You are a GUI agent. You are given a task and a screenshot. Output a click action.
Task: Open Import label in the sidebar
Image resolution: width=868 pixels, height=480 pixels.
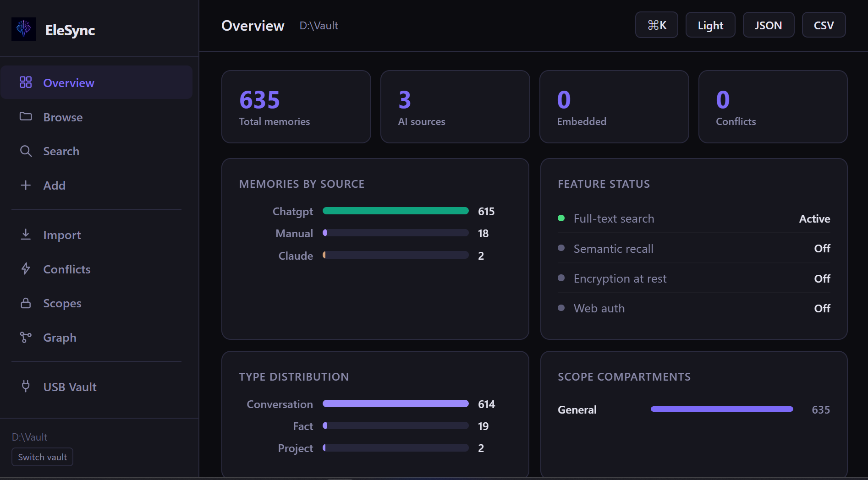(x=62, y=235)
